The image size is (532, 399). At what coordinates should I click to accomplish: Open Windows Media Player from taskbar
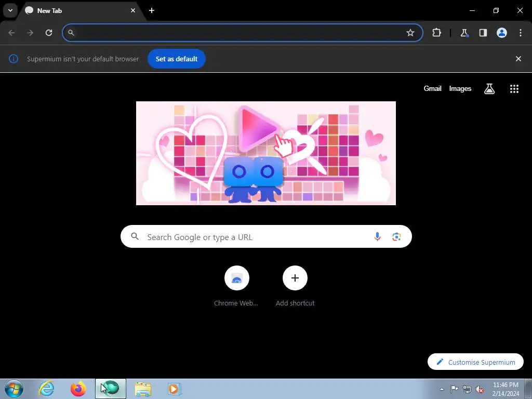coord(175,389)
